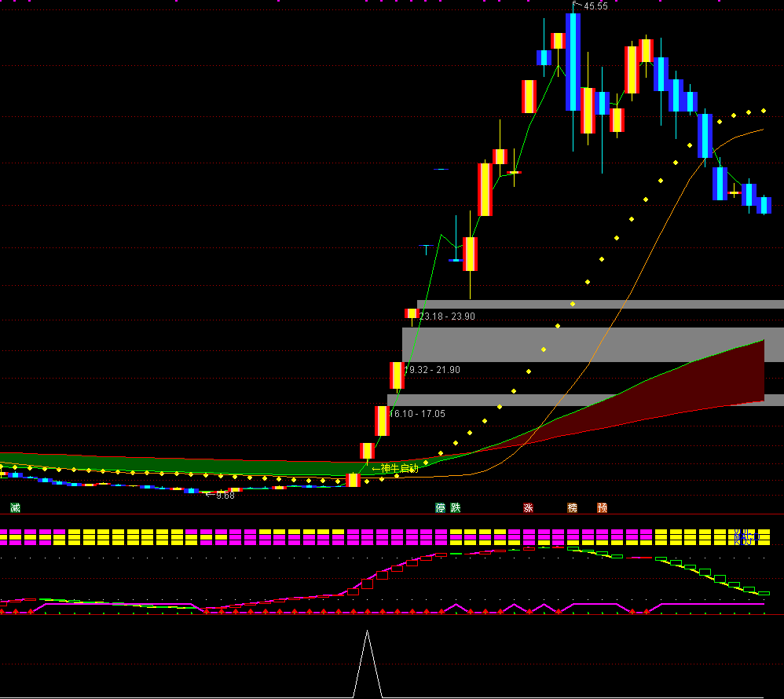784x699 pixels.
Task: Click the 停 signal marker icon
Action: point(441,508)
